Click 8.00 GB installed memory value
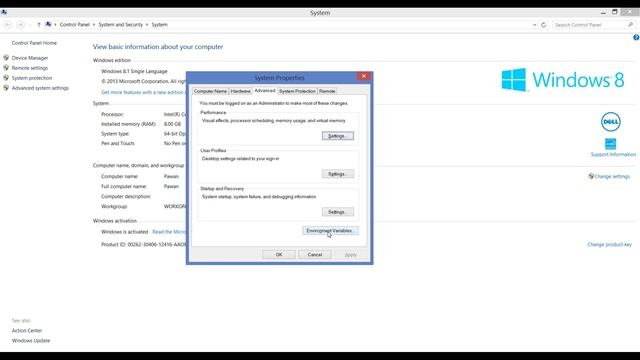640x360 pixels. [x=172, y=124]
